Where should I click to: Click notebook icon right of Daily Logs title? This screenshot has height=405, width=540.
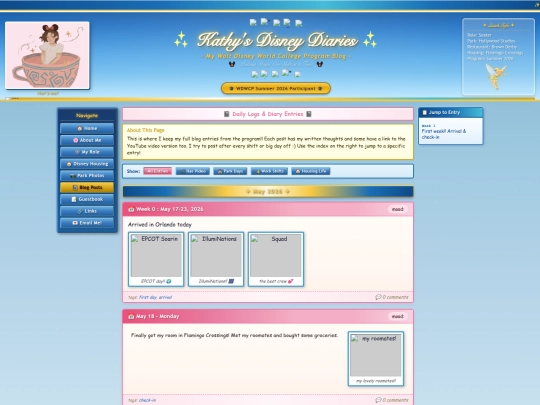[x=309, y=114]
